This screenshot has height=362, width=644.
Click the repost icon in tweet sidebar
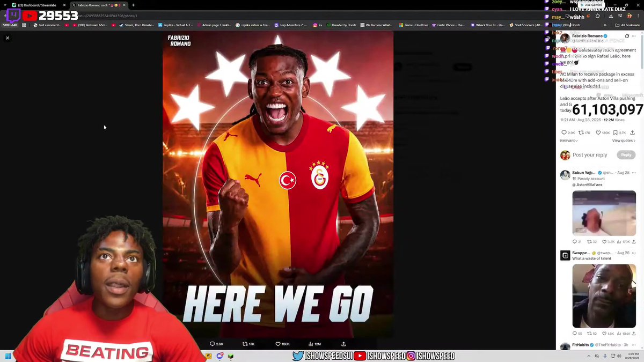point(581,132)
